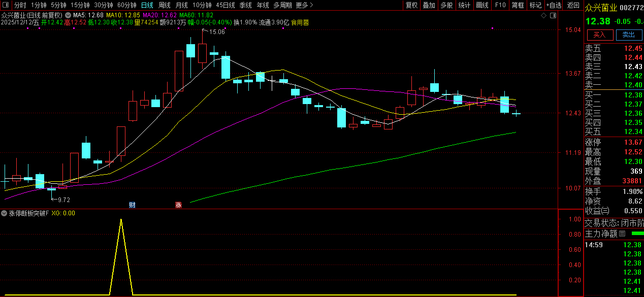Switch to the 月线 monthly tab
The height and width of the screenshot is (297, 644).
tap(181, 5)
